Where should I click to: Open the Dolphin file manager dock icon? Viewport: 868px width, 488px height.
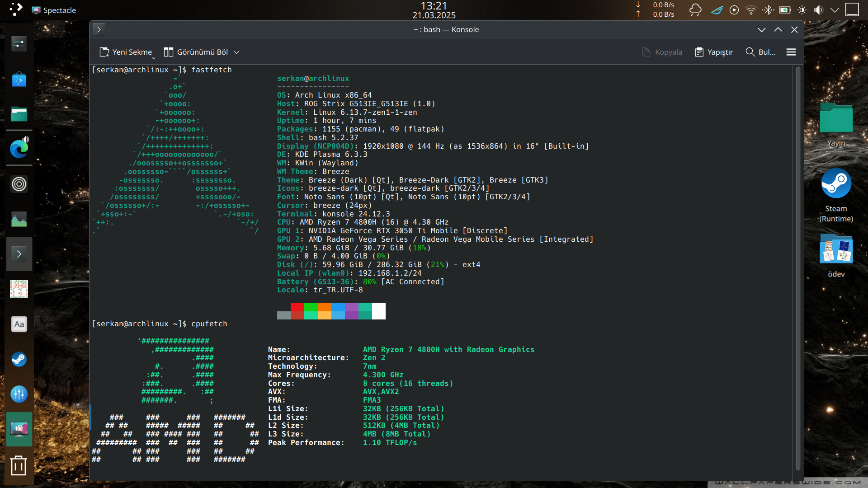point(19,114)
